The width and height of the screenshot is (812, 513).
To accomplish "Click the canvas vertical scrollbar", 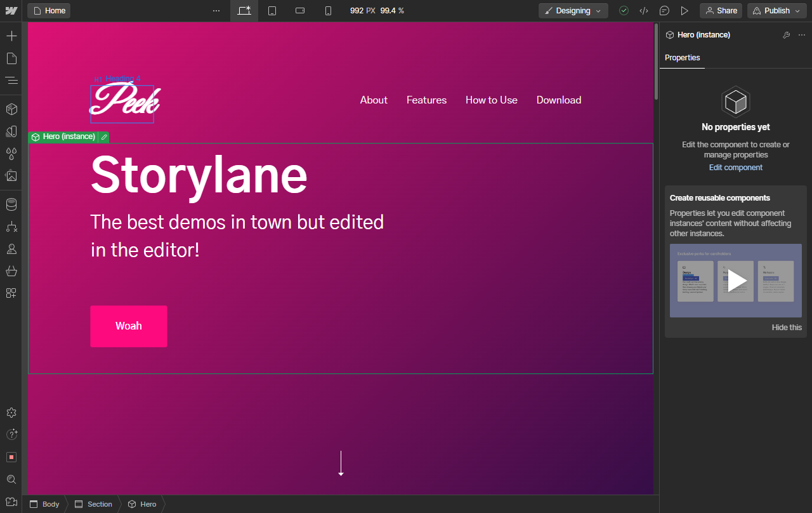I will (656, 62).
